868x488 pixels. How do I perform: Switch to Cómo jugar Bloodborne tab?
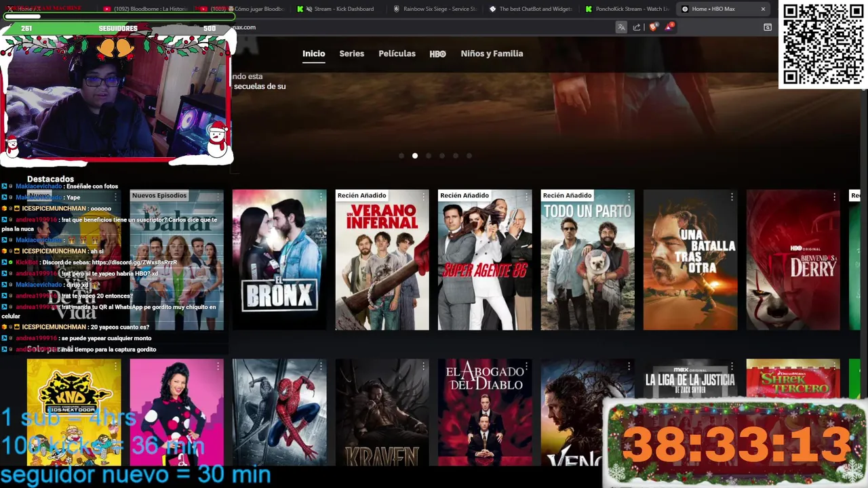coord(243,9)
